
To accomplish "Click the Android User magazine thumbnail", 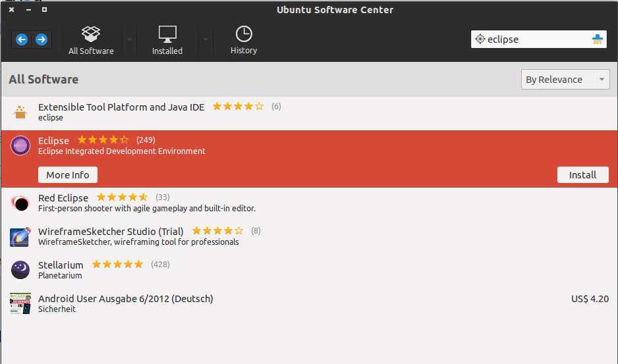I will 20,303.
